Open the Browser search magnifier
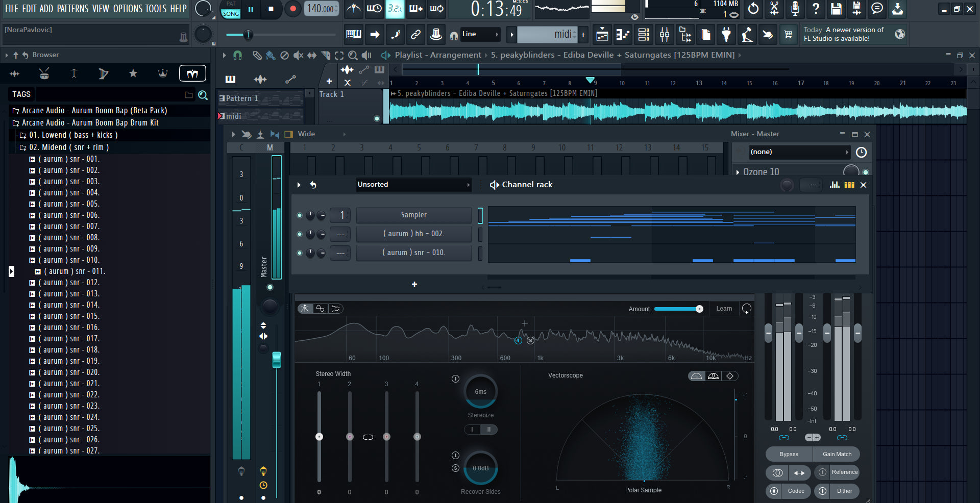Viewport: 980px width, 503px height. (x=203, y=95)
